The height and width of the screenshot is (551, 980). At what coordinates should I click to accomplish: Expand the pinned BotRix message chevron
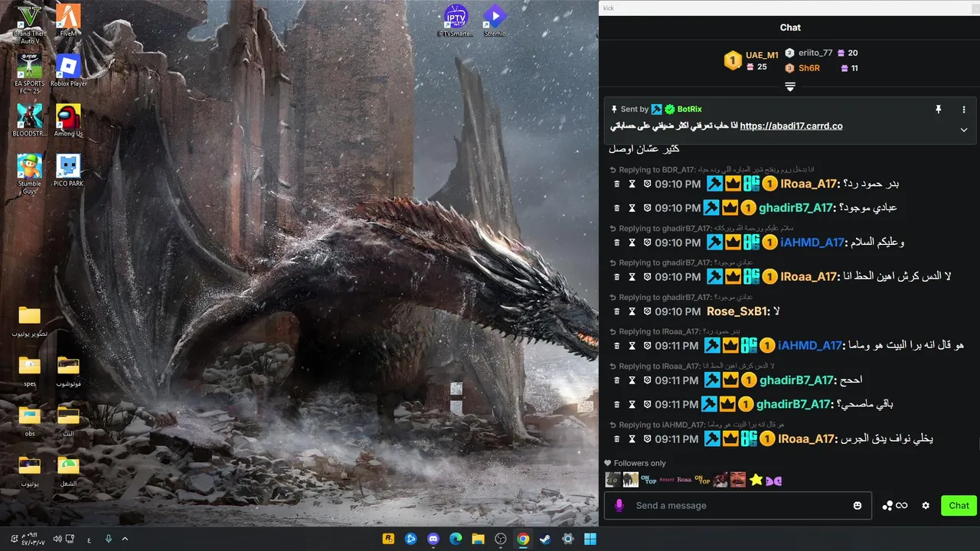pos(964,129)
